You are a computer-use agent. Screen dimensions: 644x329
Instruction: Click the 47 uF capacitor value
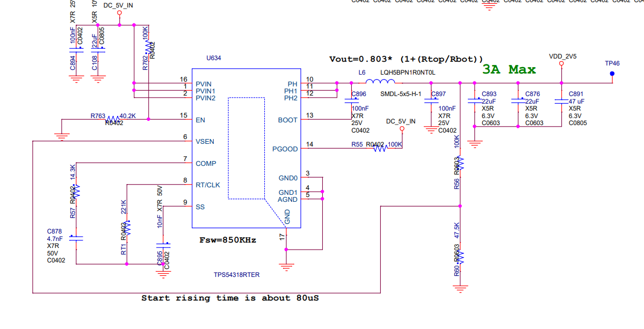coord(577,101)
